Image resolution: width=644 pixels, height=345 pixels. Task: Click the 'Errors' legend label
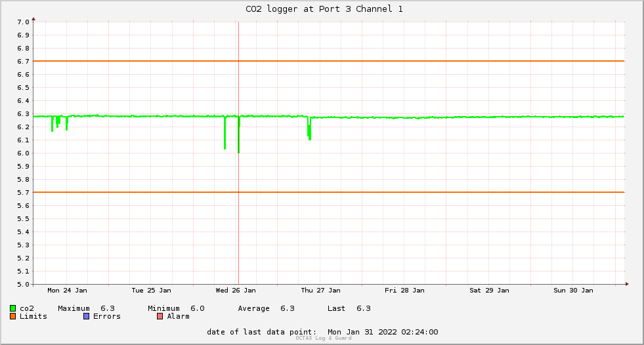click(107, 316)
